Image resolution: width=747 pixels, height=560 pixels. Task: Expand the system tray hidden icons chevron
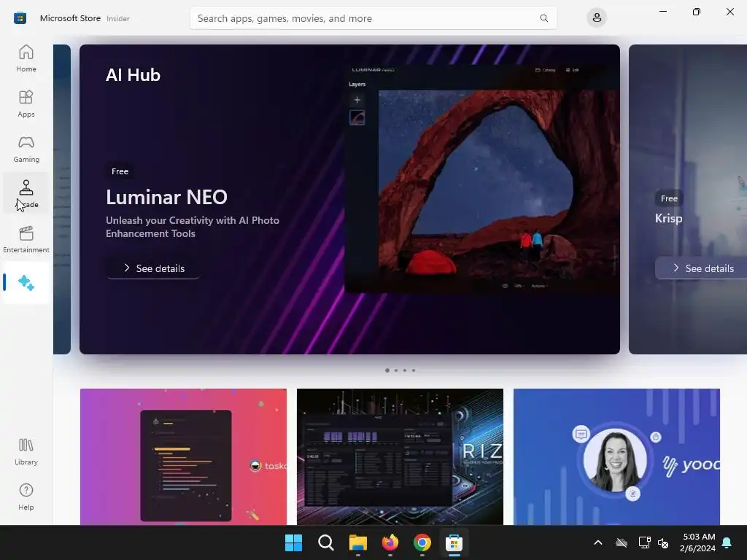pyautogui.click(x=598, y=542)
